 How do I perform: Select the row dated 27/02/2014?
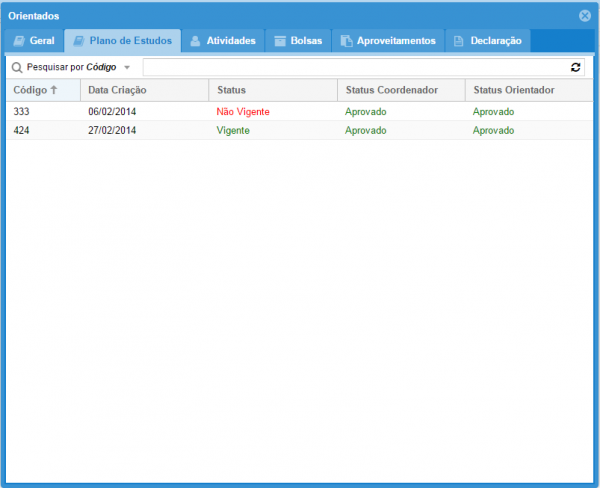(x=112, y=130)
